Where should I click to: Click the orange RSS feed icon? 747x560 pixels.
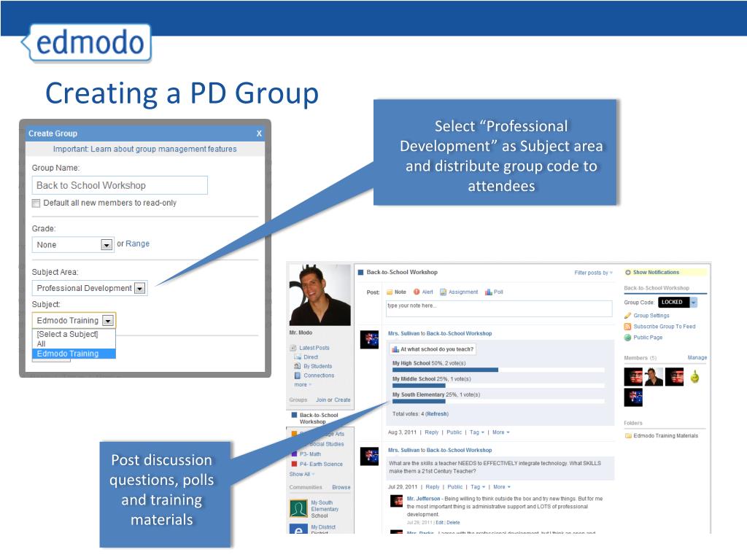(x=628, y=327)
